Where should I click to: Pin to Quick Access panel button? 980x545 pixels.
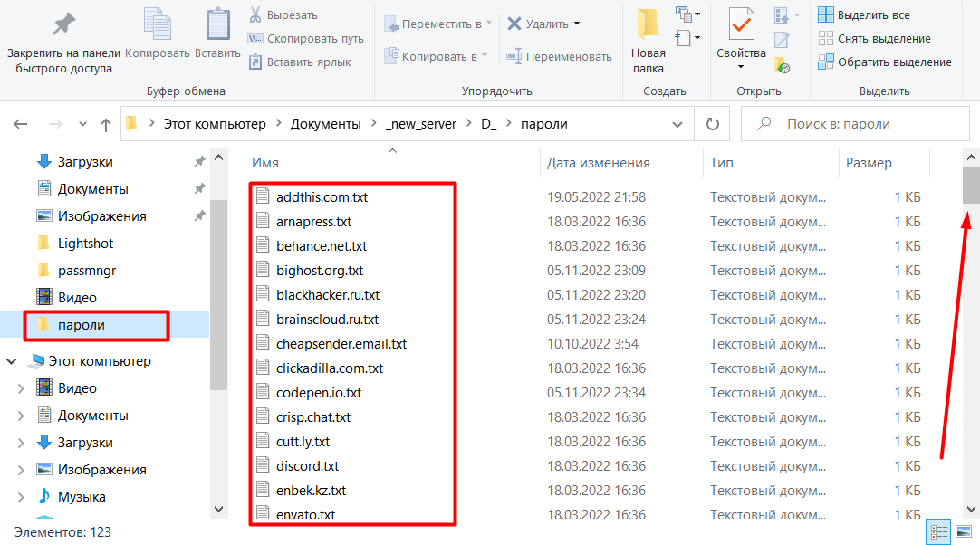[62, 42]
